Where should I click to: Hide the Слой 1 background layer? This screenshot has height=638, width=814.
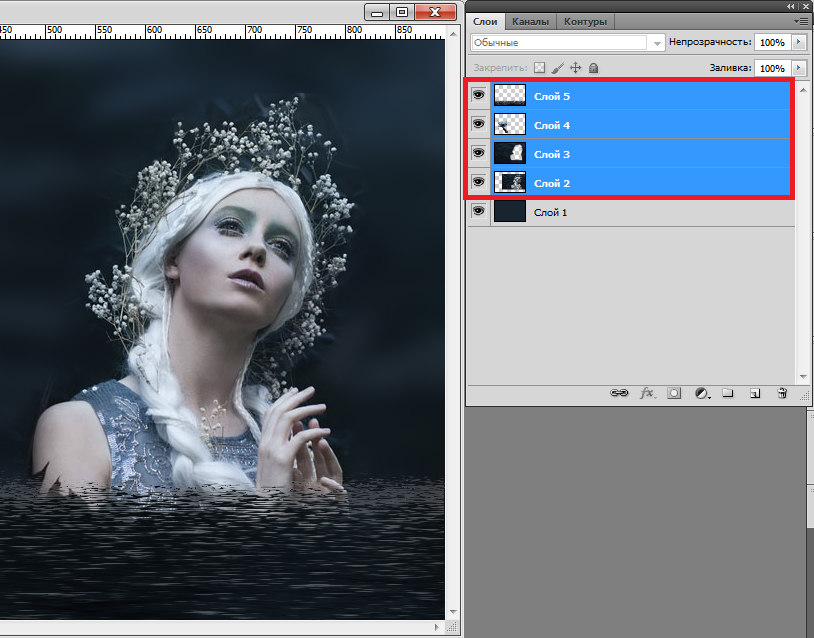click(479, 211)
